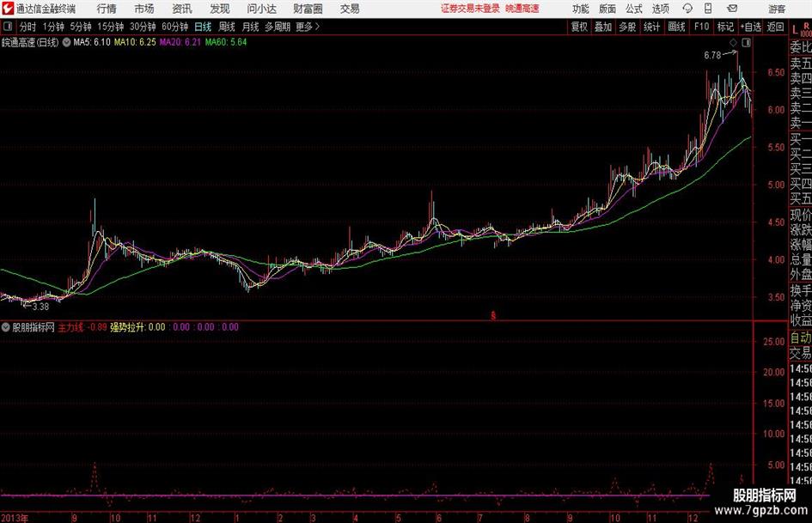Click the 统计 statistics button

point(652,27)
